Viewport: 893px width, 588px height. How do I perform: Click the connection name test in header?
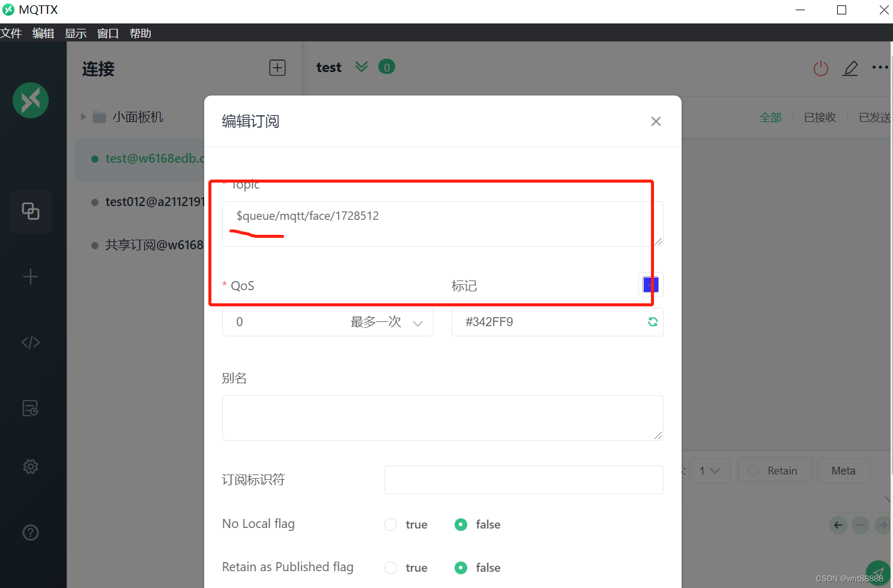329,67
